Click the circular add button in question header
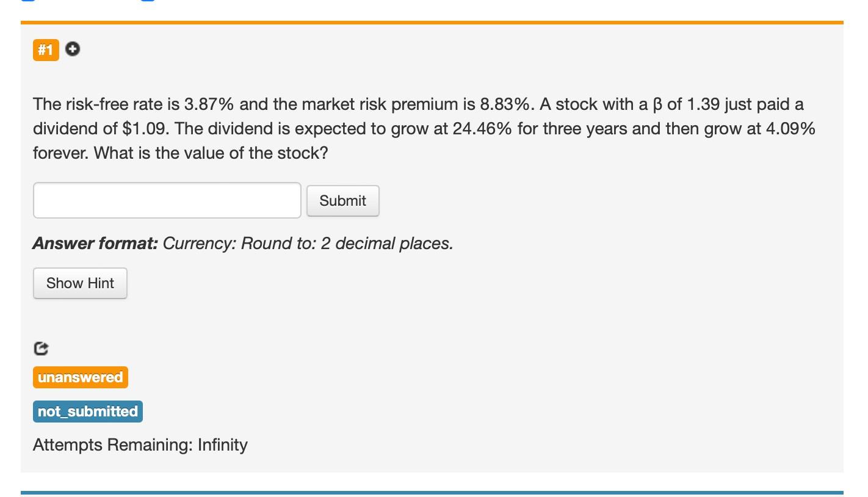Viewport: 868px width, 497px height. 71,50
